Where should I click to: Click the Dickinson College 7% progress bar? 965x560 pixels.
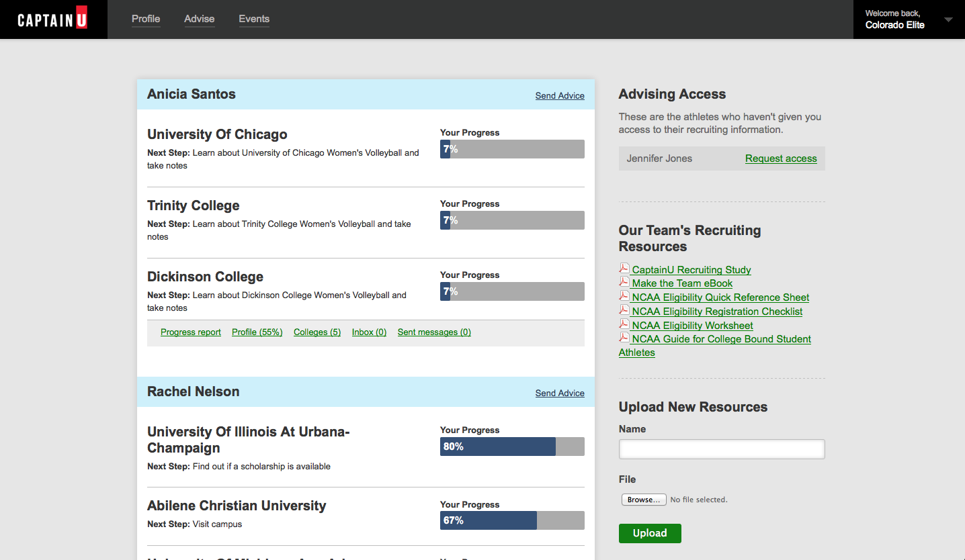pyautogui.click(x=512, y=291)
